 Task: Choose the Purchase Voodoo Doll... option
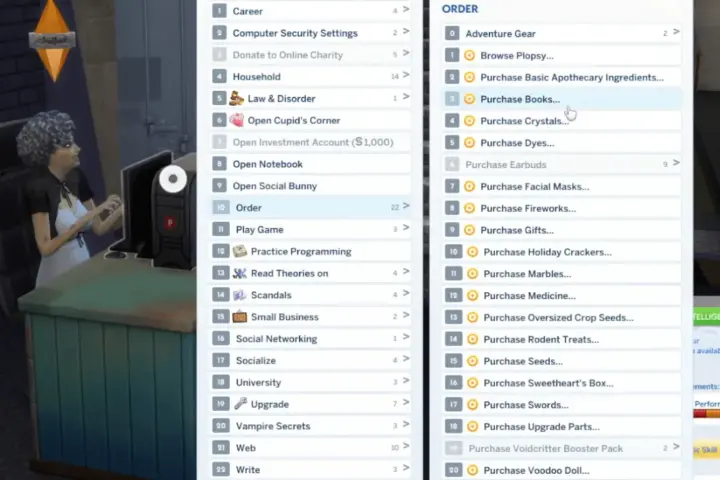[562, 470]
